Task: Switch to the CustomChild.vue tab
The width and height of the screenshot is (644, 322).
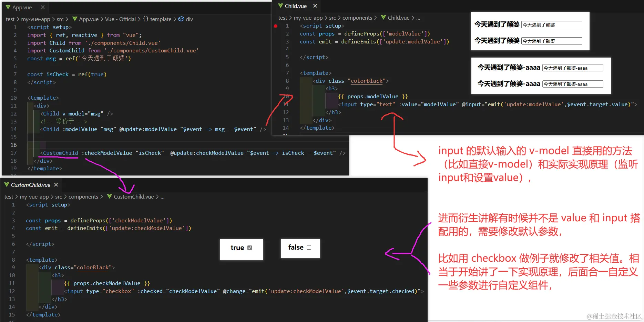Action: [31, 185]
